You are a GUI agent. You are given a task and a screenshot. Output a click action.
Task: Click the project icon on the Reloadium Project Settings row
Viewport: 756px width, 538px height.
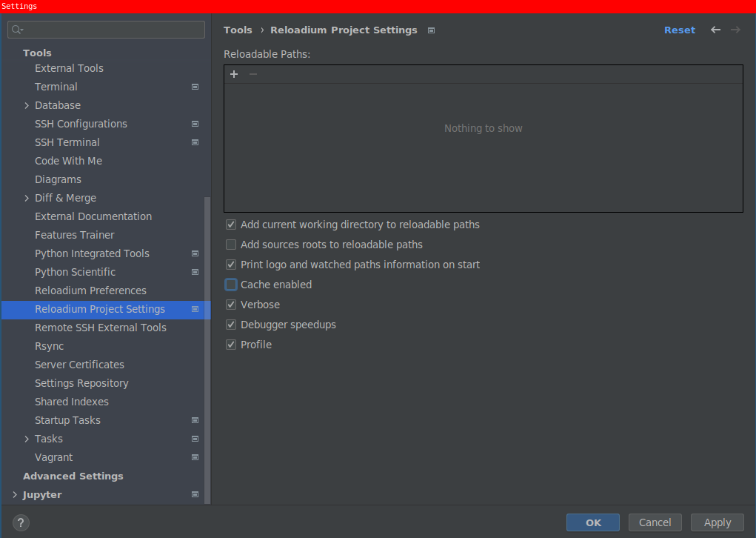pos(195,309)
